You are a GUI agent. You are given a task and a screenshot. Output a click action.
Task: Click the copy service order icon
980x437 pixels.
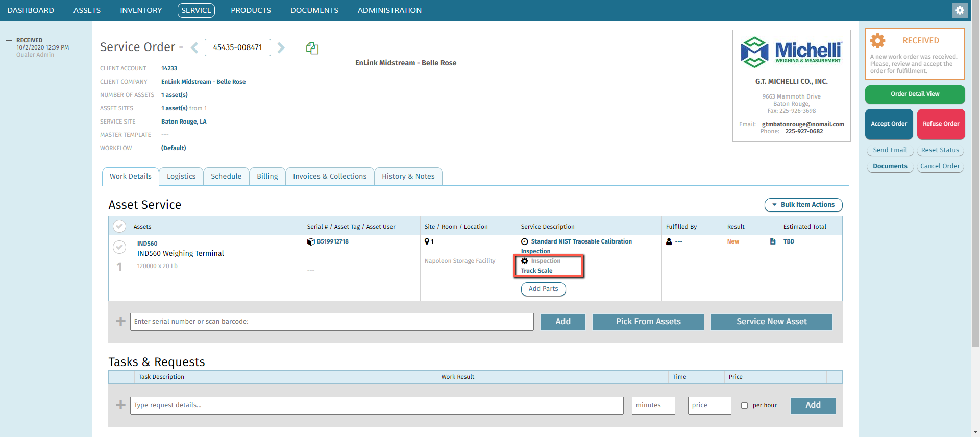click(x=312, y=48)
